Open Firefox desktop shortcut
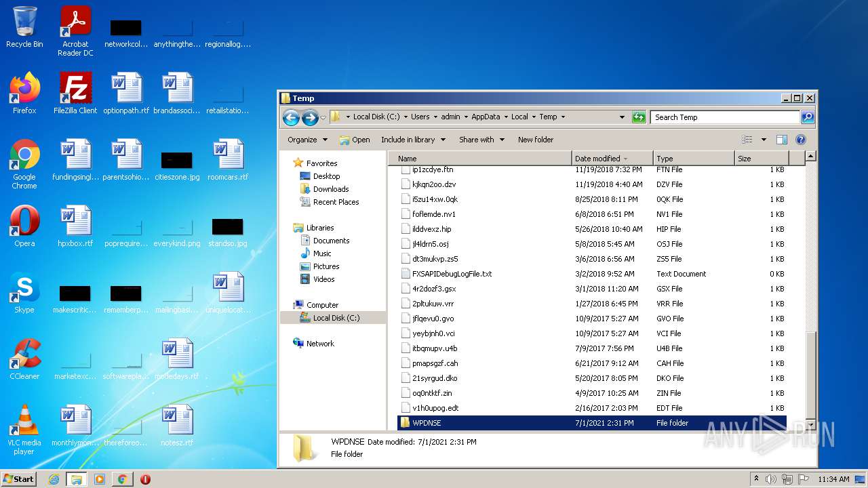Screen dimensions: 868x488 click(24, 93)
